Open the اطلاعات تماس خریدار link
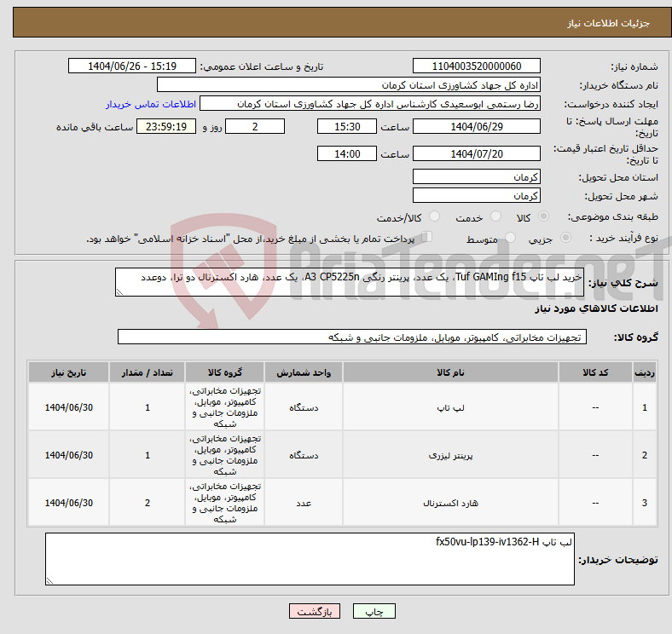 click(151, 104)
